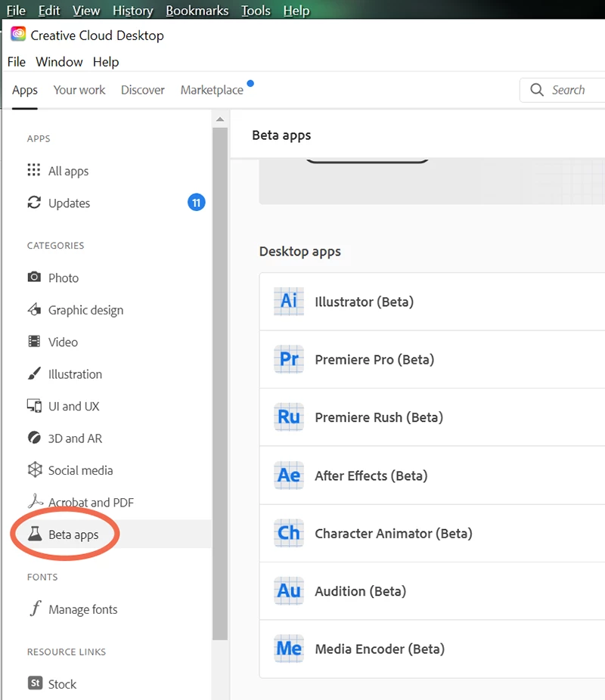Image resolution: width=605 pixels, height=700 pixels.
Task: Select the Video category label
Action: coord(63,342)
